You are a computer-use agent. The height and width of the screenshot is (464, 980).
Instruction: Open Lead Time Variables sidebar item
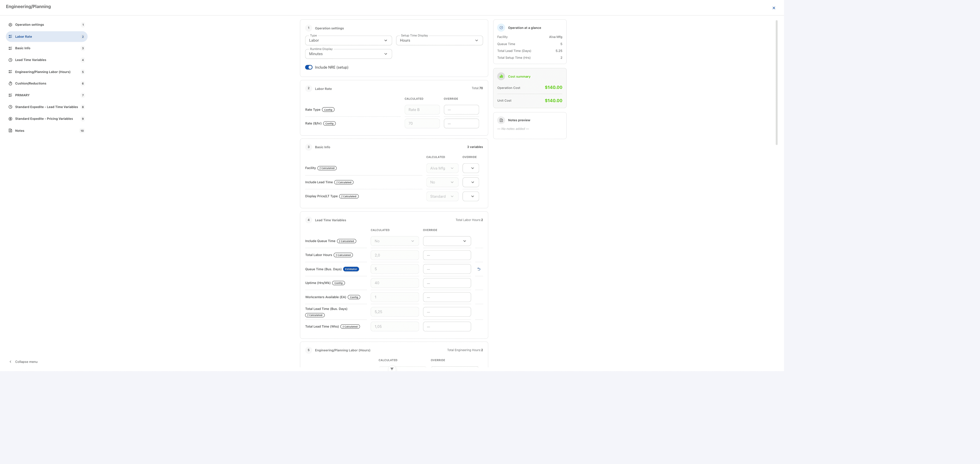tap(46, 60)
